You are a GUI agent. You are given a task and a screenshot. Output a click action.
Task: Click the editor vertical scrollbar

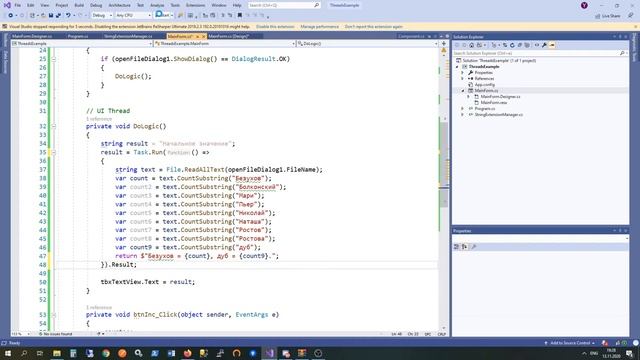pos(444,188)
